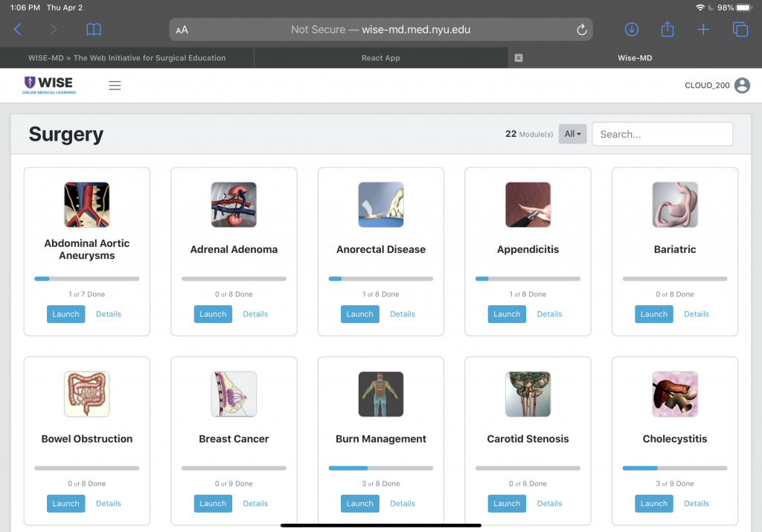Expand the All modules filter dropdown
The width and height of the screenshot is (762, 532).
tap(572, 134)
